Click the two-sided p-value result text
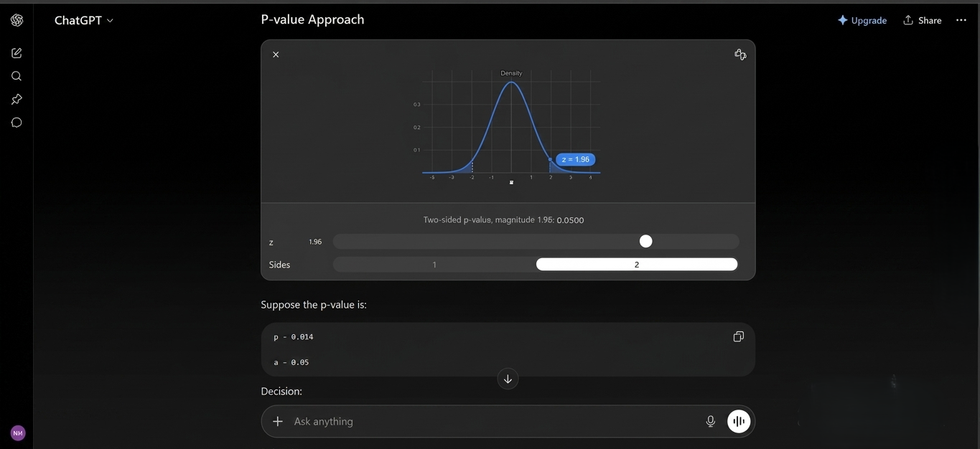The width and height of the screenshot is (980, 449). [x=503, y=220]
